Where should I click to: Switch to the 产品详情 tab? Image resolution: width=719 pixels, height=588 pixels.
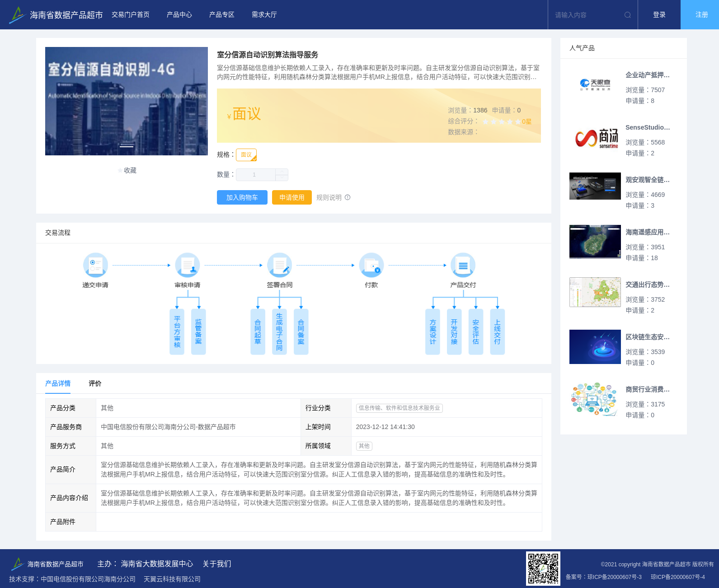(x=58, y=383)
